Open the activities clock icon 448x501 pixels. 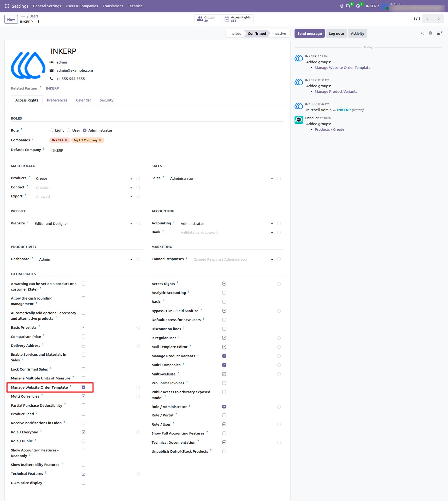(358, 6)
